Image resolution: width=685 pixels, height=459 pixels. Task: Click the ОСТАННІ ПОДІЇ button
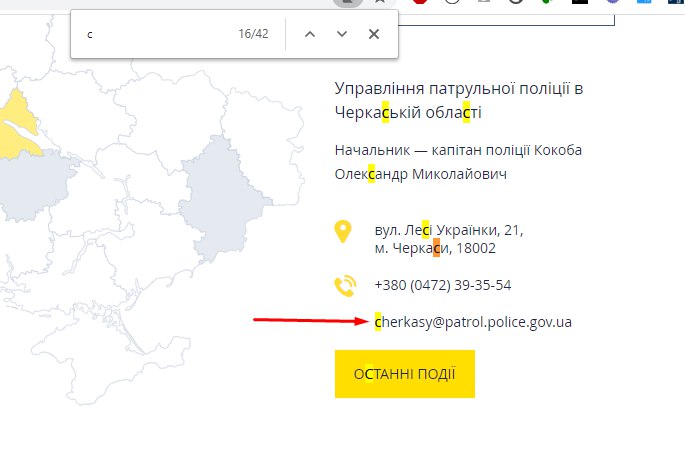point(405,374)
